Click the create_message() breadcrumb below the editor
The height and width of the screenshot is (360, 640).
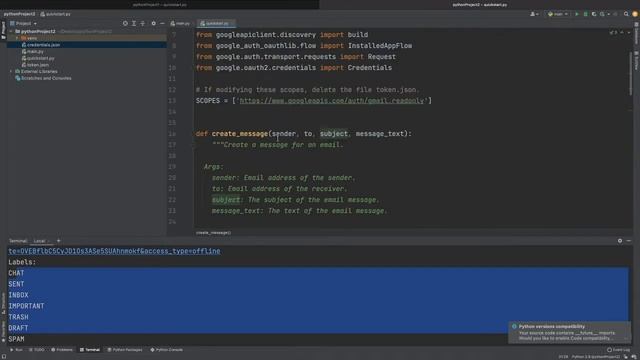point(213,233)
